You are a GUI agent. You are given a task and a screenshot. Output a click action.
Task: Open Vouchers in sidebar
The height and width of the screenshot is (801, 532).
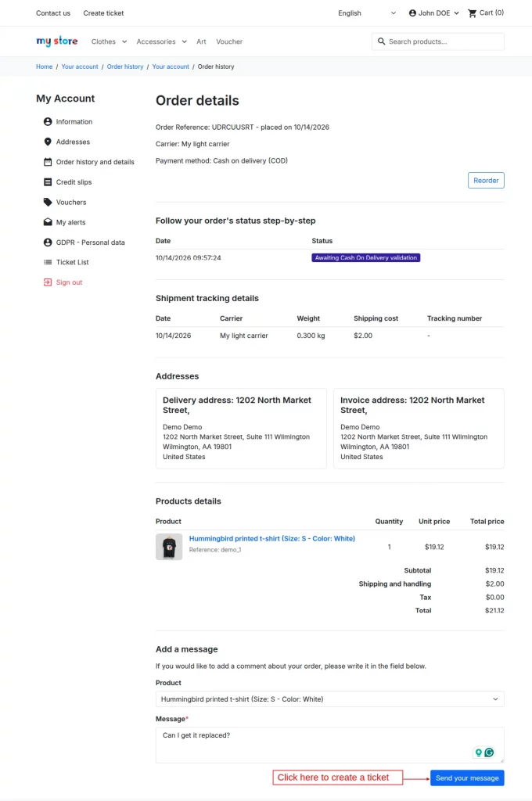(x=71, y=203)
